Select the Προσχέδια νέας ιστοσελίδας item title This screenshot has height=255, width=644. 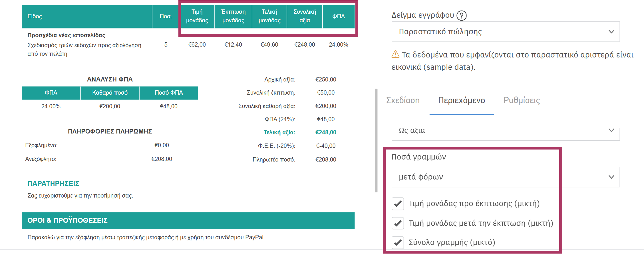(66, 35)
